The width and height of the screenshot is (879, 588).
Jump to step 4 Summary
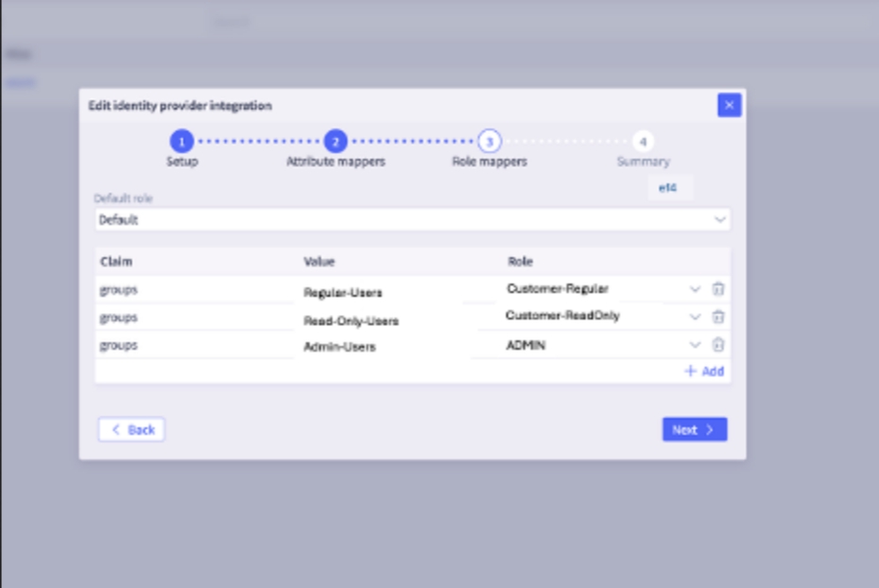coord(643,142)
